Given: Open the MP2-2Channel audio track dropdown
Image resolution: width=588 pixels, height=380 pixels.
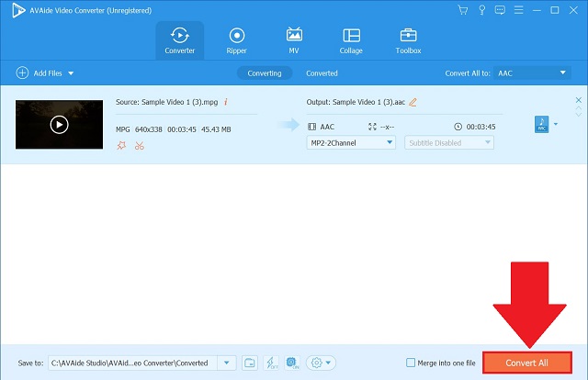Looking at the screenshot, I should 351,143.
